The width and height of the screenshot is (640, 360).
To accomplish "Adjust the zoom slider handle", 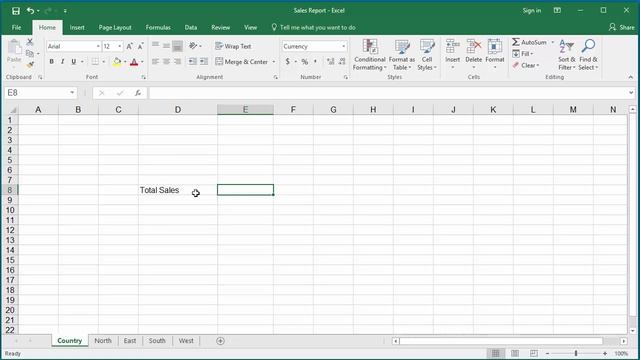I will [x=576, y=353].
